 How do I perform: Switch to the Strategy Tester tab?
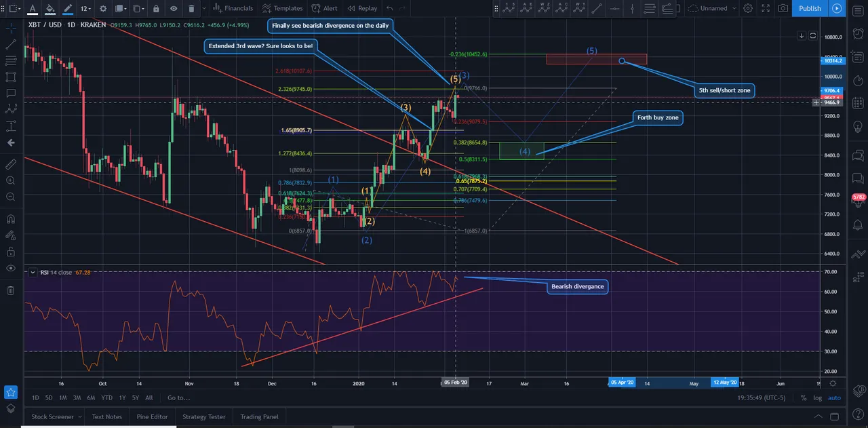pyautogui.click(x=204, y=416)
